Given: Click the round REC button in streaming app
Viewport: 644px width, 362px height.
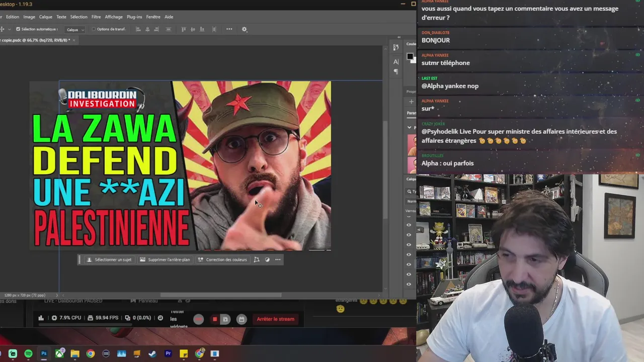Looking at the screenshot, I should pos(199,319).
